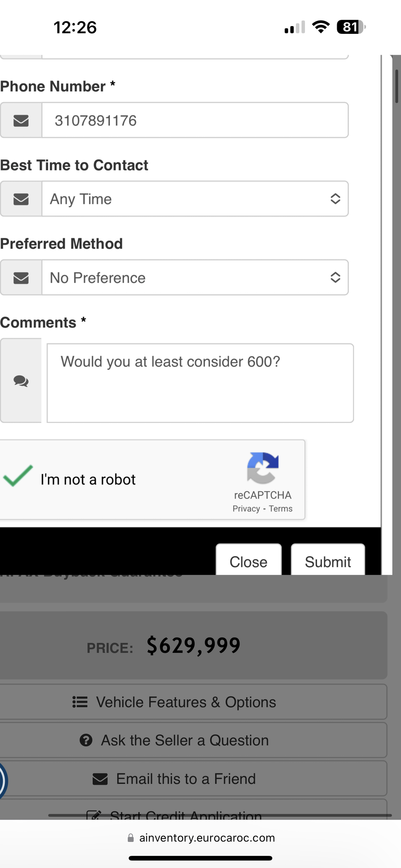
Task: Click into the Comments text area
Action: tap(200, 383)
